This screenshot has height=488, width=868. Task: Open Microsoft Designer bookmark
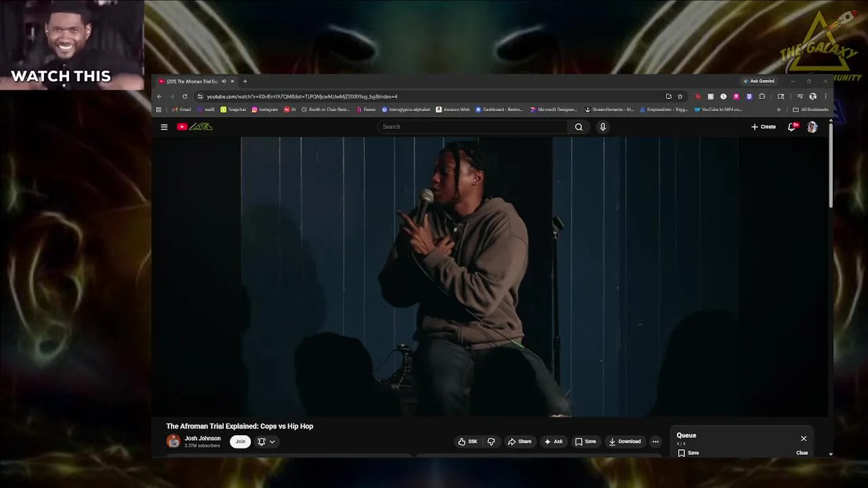point(554,110)
